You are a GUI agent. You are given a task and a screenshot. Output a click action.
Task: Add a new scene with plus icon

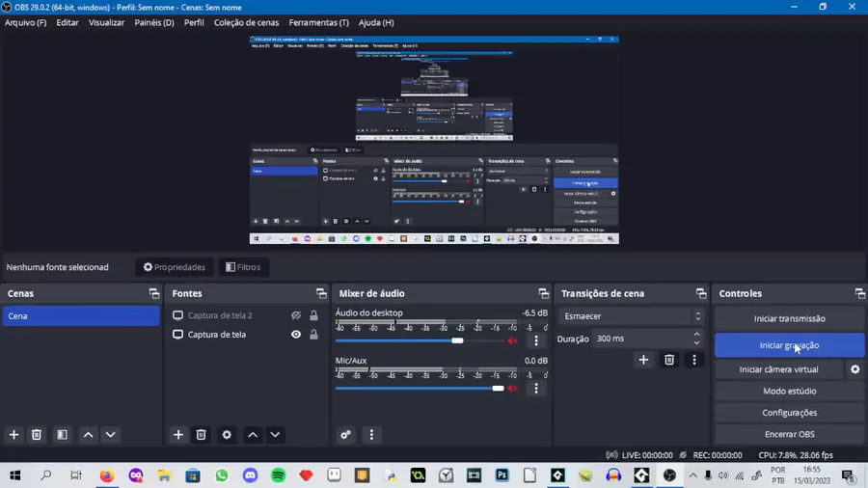(14, 435)
